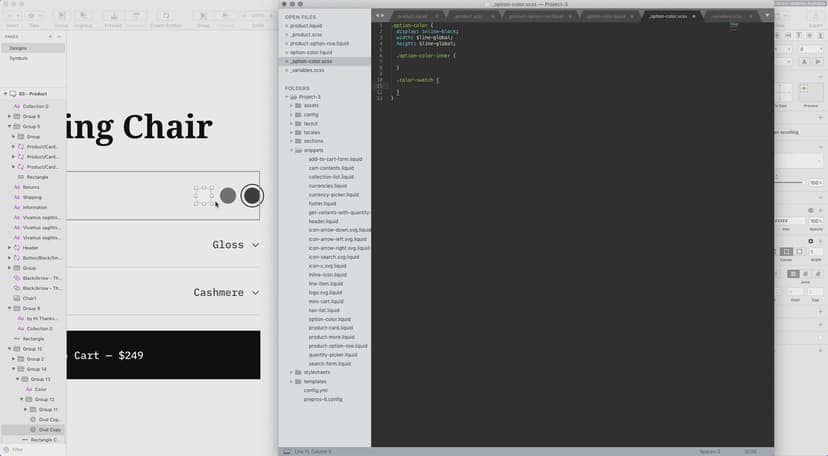Collapse the snippets folder
The image size is (828, 456).
point(292,150)
